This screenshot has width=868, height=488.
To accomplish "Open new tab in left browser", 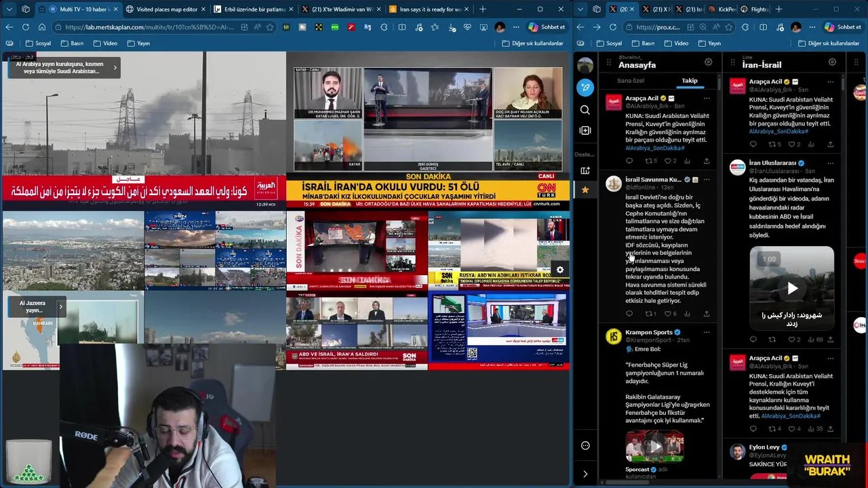I will 483,9.
